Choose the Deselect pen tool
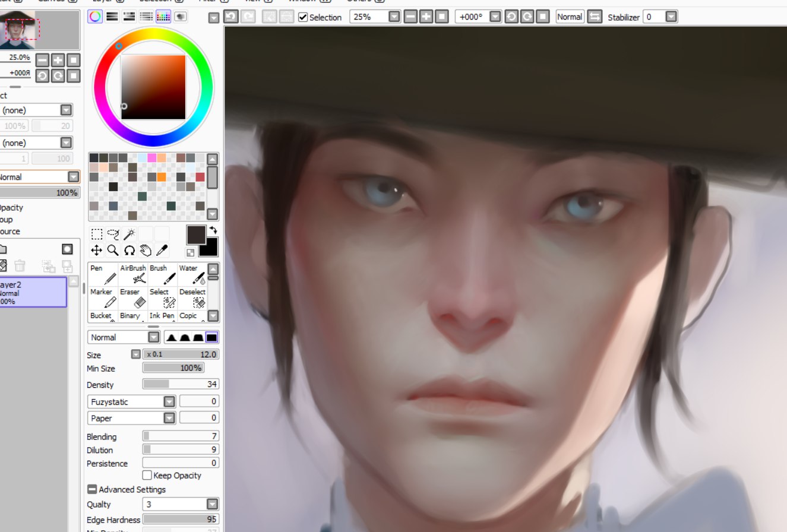This screenshot has height=532, width=787. 192,298
